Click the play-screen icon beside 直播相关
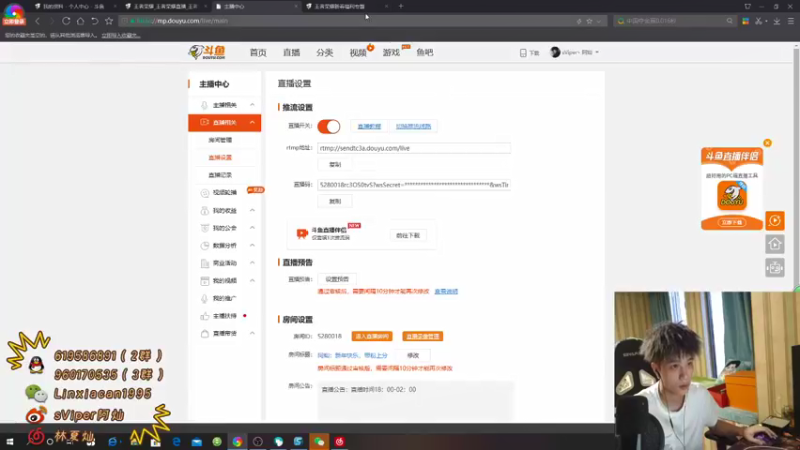Image resolution: width=800 pixels, height=450 pixels. tap(204, 122)
